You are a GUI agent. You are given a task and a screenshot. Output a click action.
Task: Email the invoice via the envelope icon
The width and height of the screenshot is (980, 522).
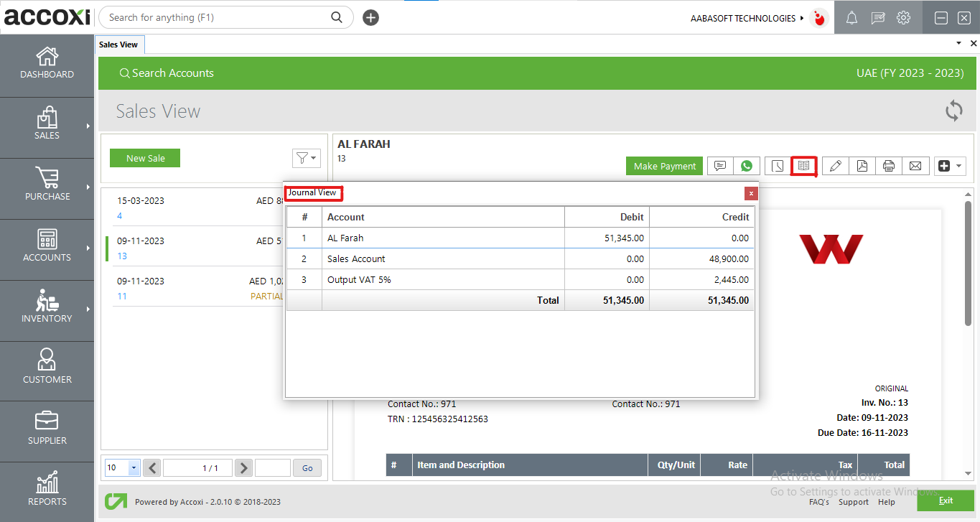915,166
